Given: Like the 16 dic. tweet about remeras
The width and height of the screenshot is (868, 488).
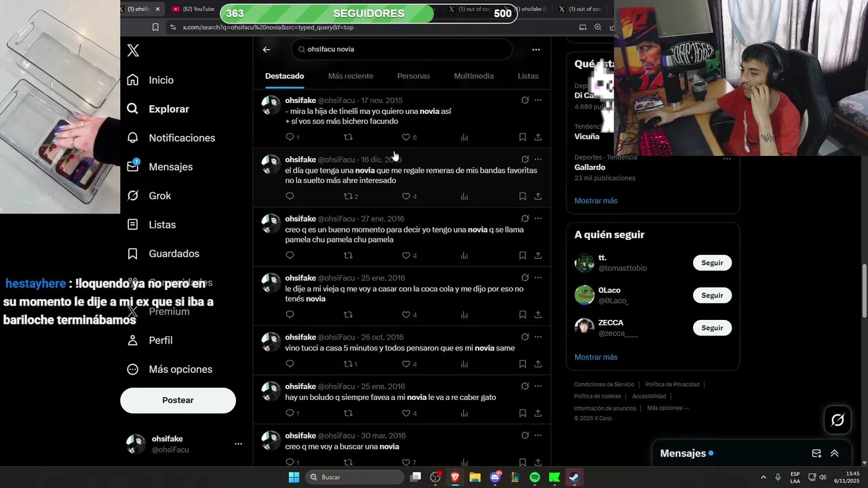Looking at the screenshot, I should [x=406, y=197].
